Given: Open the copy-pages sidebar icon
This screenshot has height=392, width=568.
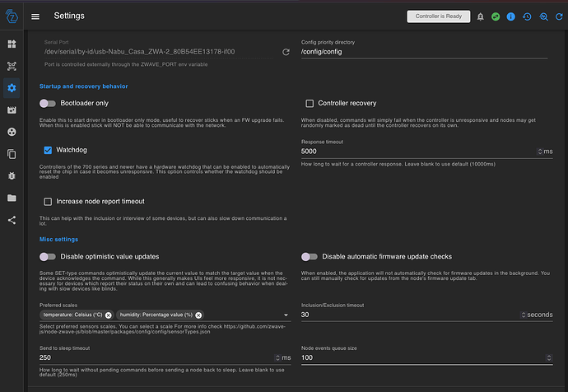Looking at the screenshot, I should point(12,154).
